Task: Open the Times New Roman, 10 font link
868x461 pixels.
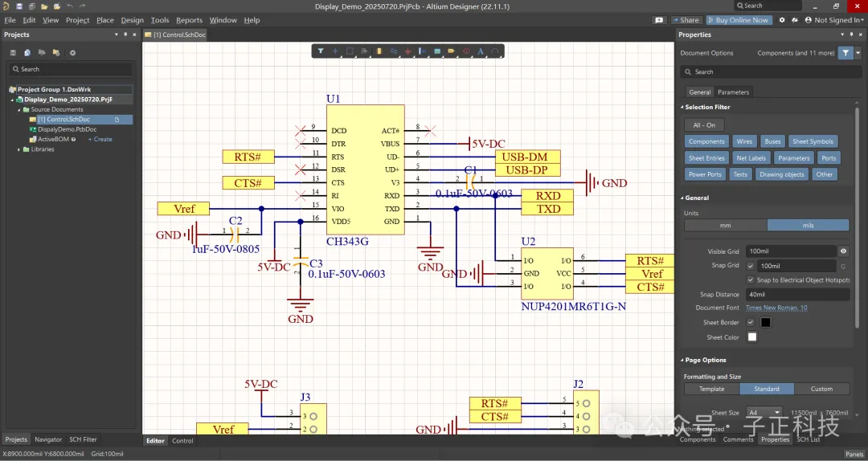Action: (776, 308)
